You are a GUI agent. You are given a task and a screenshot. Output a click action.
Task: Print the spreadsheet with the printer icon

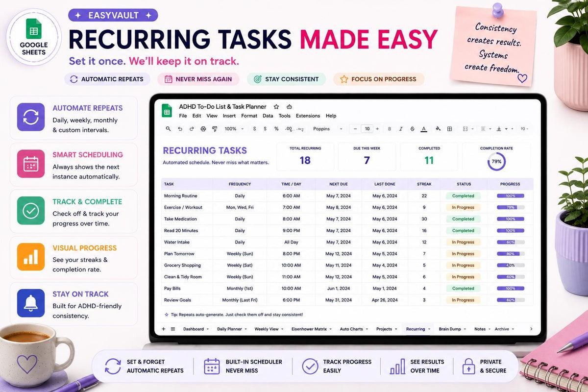point(202,129)
